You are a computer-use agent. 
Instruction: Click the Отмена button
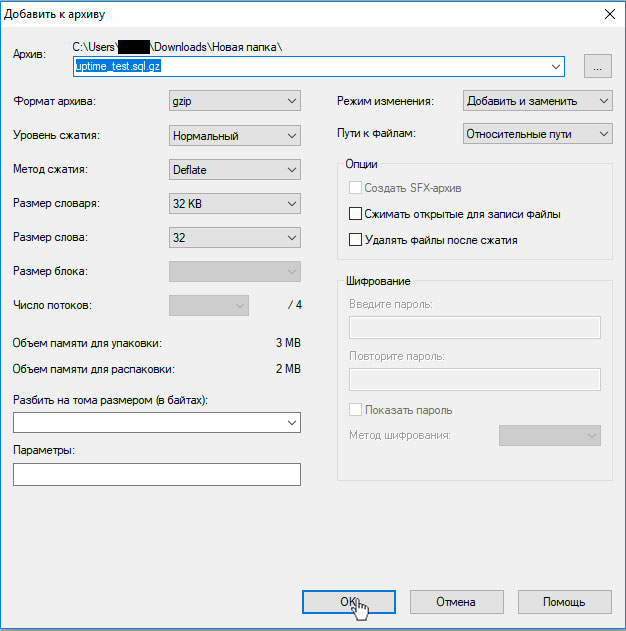click(457, 602)
